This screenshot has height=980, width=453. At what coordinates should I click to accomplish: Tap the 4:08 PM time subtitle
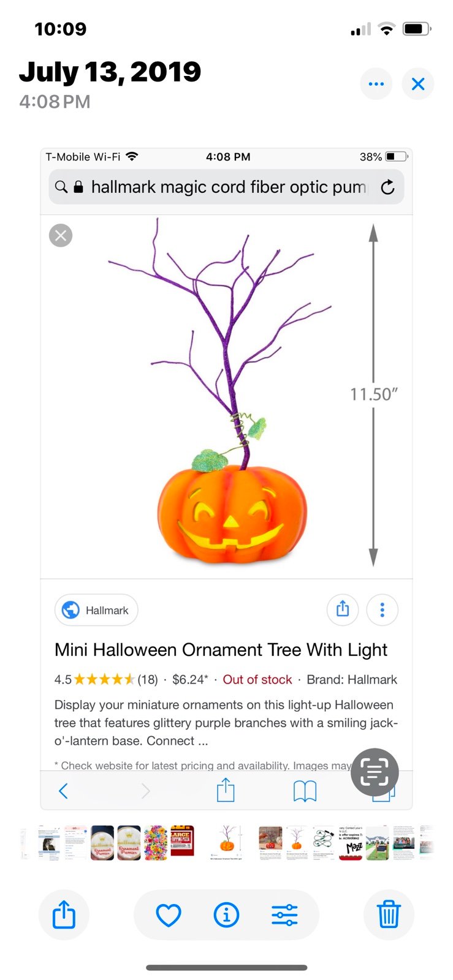point(55,102)
